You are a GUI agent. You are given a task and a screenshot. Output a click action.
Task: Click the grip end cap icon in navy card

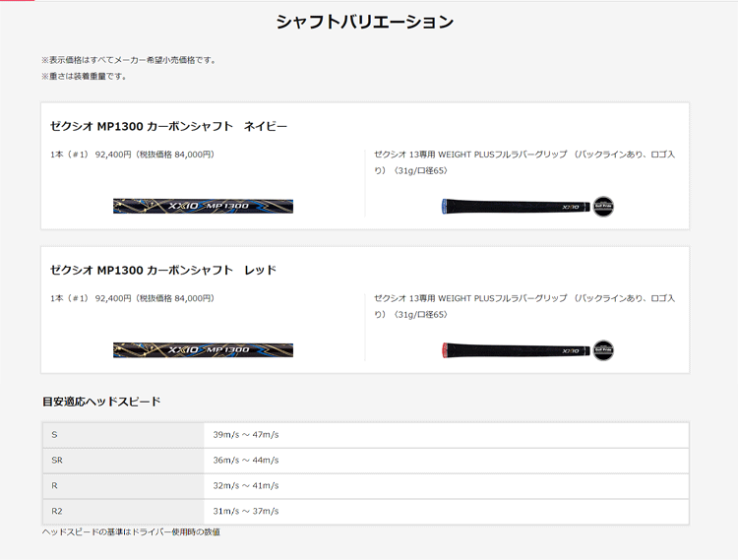coord(603,207)
